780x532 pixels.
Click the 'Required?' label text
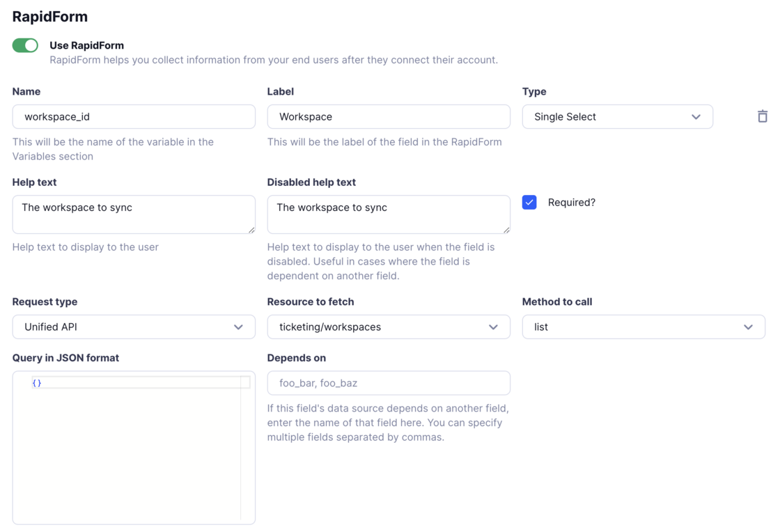tap(572, 203)
